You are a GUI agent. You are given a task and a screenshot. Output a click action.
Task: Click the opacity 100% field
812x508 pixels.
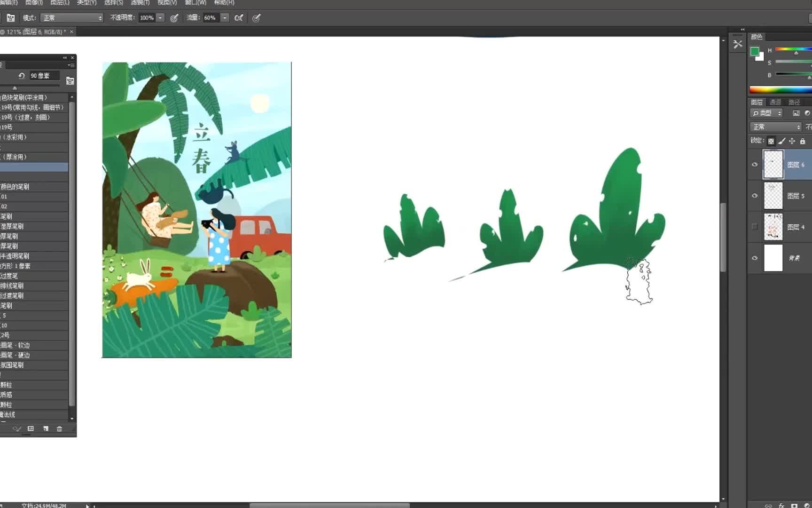[147, 18]
